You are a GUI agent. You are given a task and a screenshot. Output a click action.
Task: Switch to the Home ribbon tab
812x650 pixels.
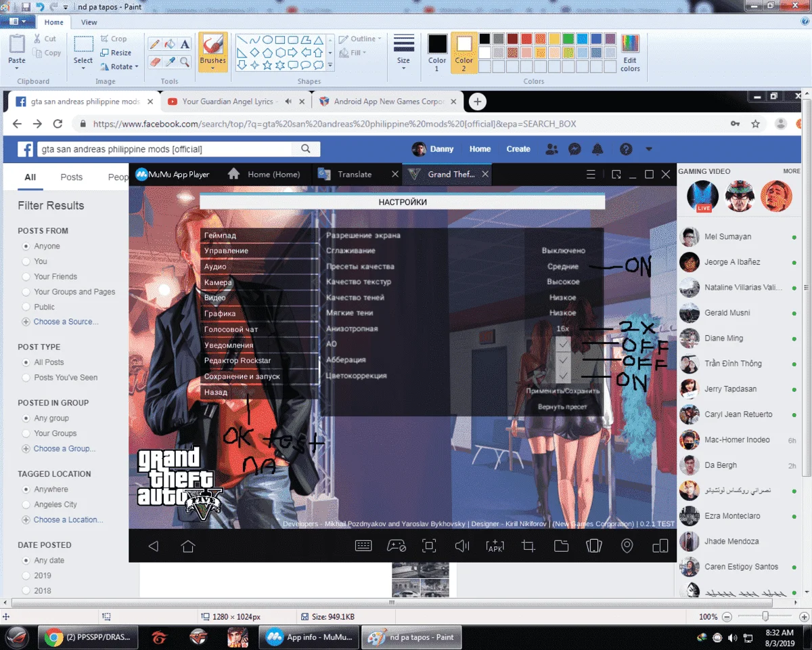(x=54, y=22)
